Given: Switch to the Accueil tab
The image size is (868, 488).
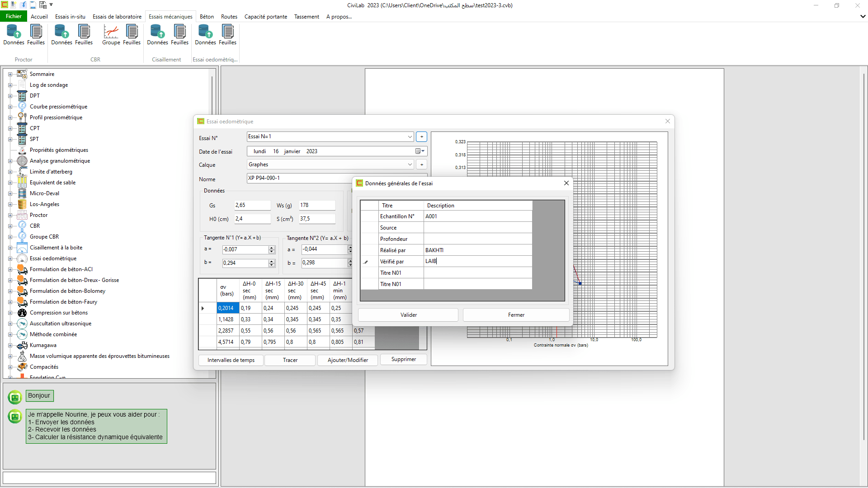Looking at the screenshot, I should [x=39, y=17].
